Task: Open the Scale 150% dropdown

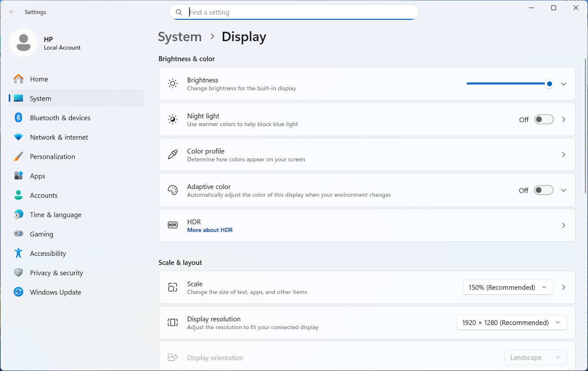Action: click(508, 287)
